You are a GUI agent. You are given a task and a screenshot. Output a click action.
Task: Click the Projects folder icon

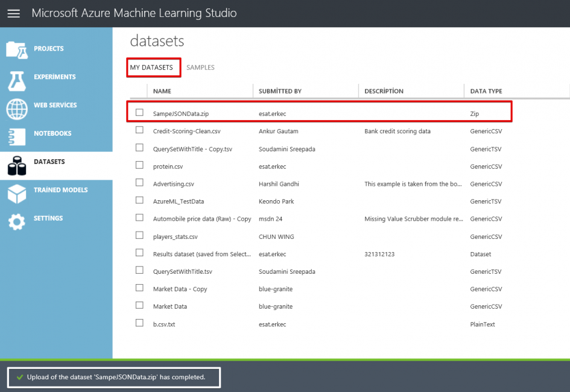tap(16, 49)
